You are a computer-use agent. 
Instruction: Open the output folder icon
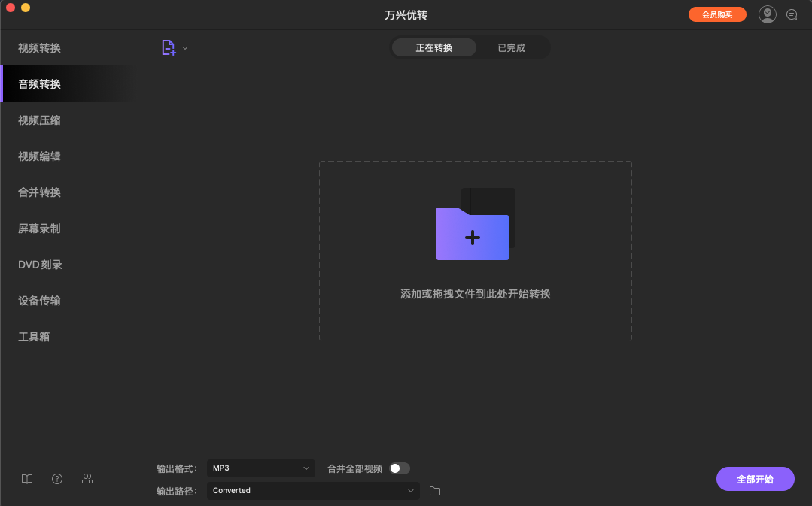pyautogui.click(x=434, y=490)
